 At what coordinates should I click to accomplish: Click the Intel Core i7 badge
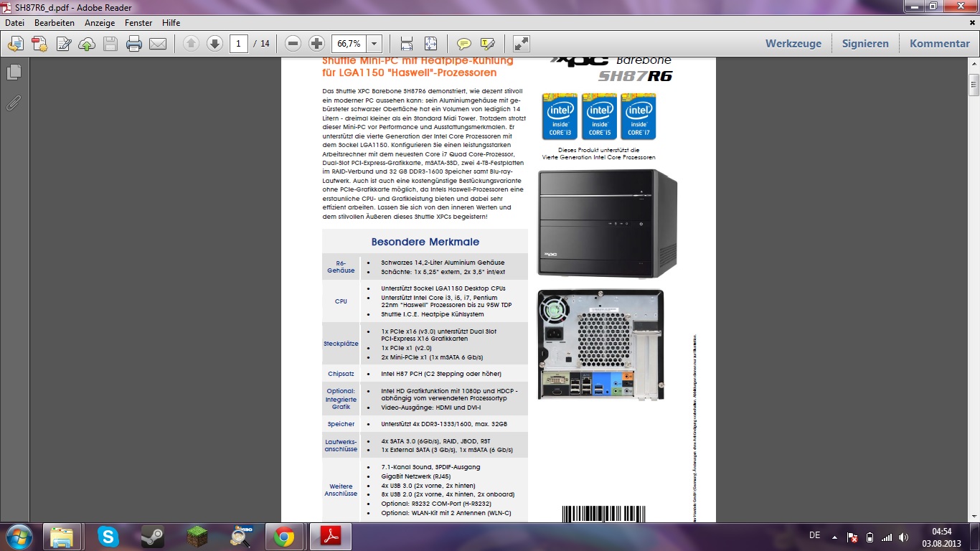point(639,116)
